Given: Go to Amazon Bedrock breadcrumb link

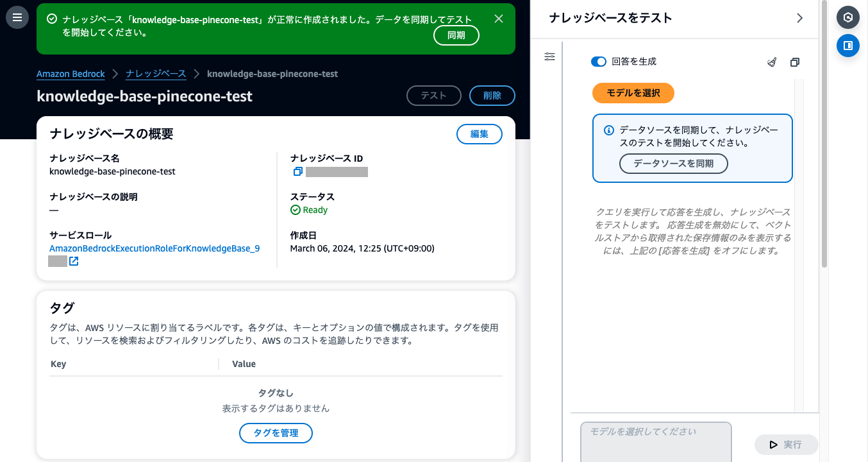Looking at the screenshot, I should click(x=71, y=74).
